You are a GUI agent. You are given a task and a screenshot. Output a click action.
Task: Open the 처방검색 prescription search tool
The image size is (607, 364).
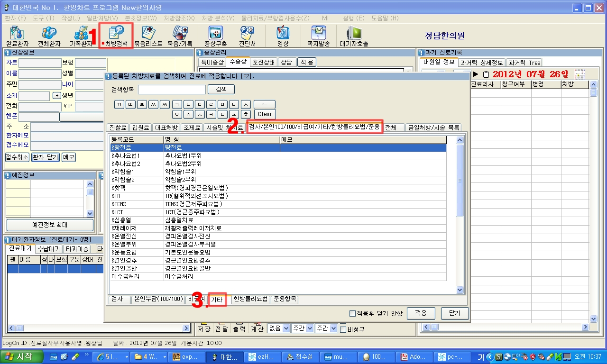point(116,36)
